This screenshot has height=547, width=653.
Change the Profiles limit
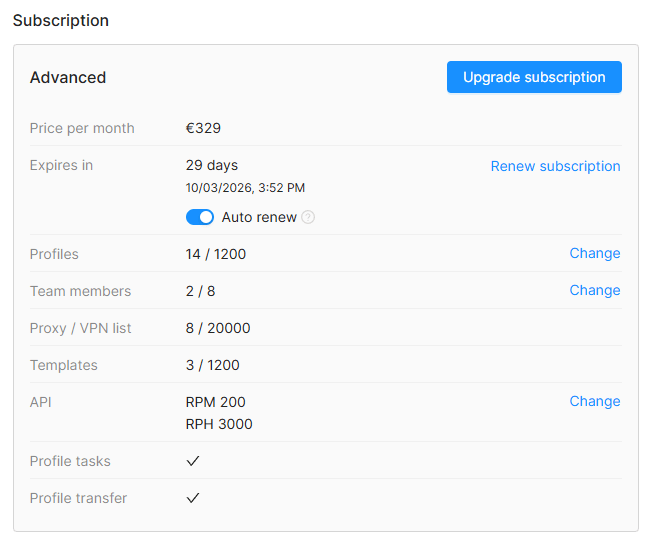pos(595,253)
